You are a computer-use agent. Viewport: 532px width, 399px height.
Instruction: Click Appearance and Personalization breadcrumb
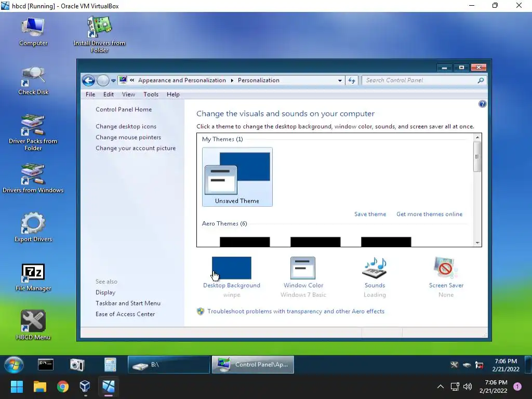click(182, 81)
